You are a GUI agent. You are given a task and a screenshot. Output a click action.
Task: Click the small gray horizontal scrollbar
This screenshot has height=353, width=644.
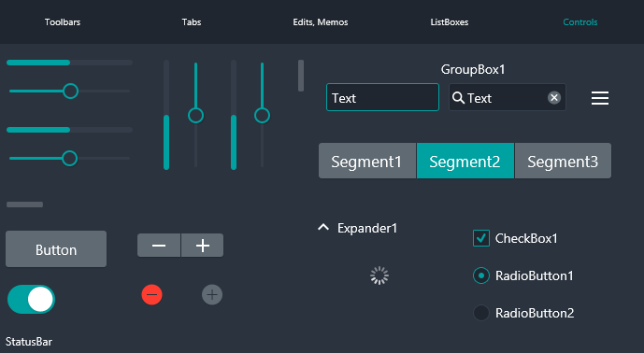tap(24, 205)
